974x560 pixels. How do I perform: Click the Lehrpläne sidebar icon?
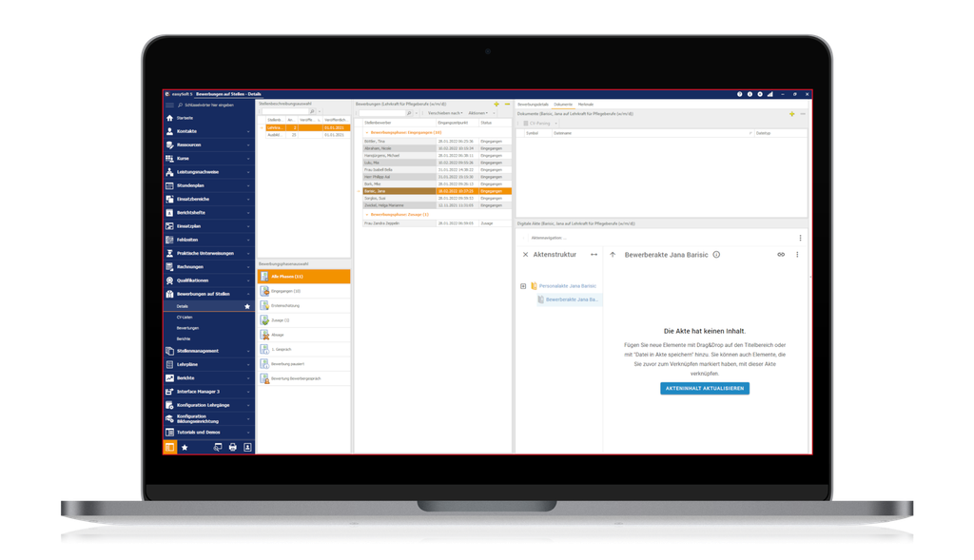(169, 365)
